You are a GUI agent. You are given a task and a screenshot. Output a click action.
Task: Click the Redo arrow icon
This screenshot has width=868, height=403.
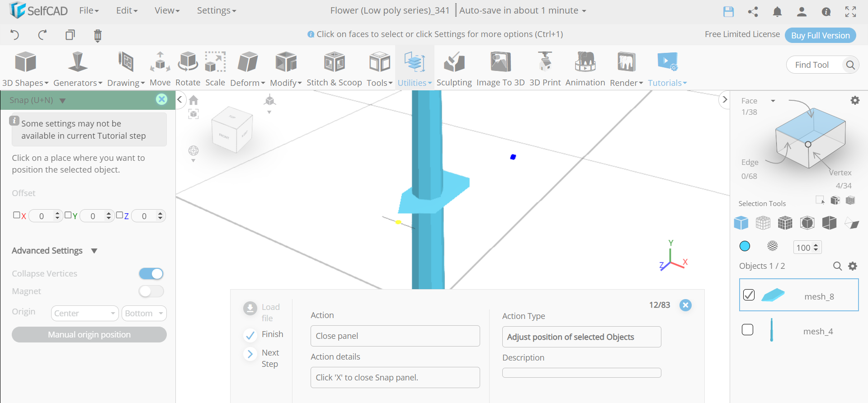[42, 35]
